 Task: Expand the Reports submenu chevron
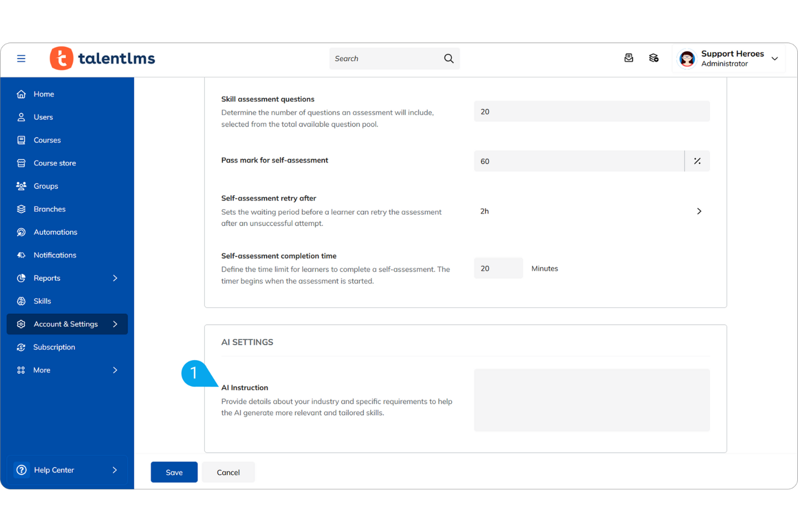(x=115, y=278)
